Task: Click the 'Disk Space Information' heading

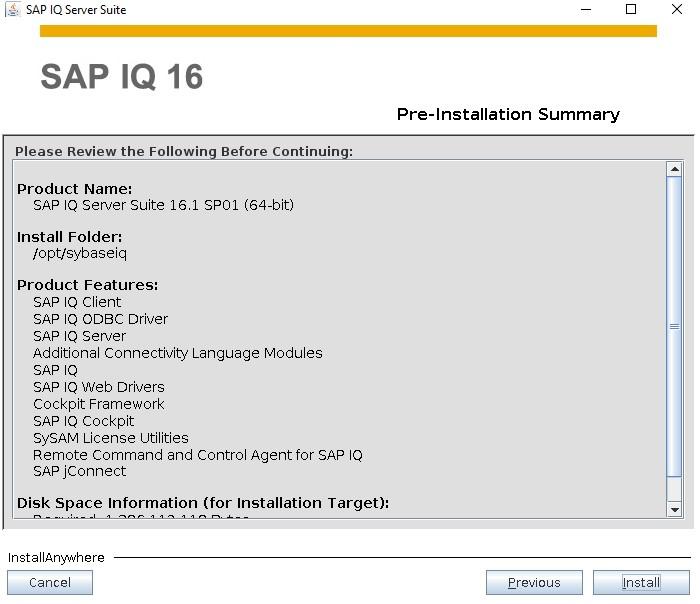Action: (203, 503)
